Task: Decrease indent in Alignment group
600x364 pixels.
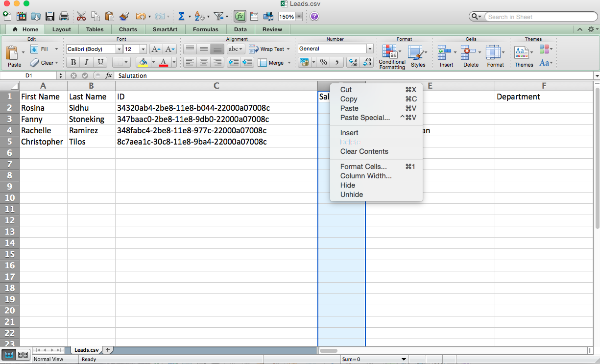Action: click(234, 62)
